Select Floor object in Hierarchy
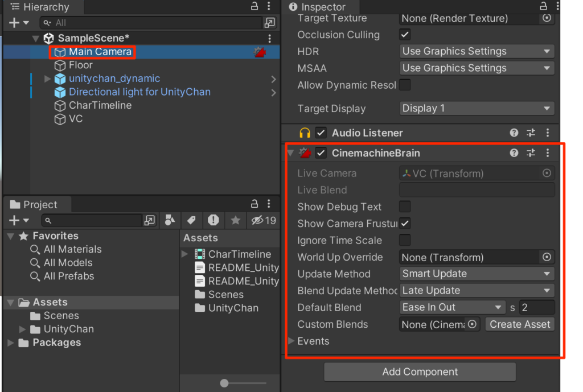This screenshot has height=392, width=583. click(x=80, y=65)
